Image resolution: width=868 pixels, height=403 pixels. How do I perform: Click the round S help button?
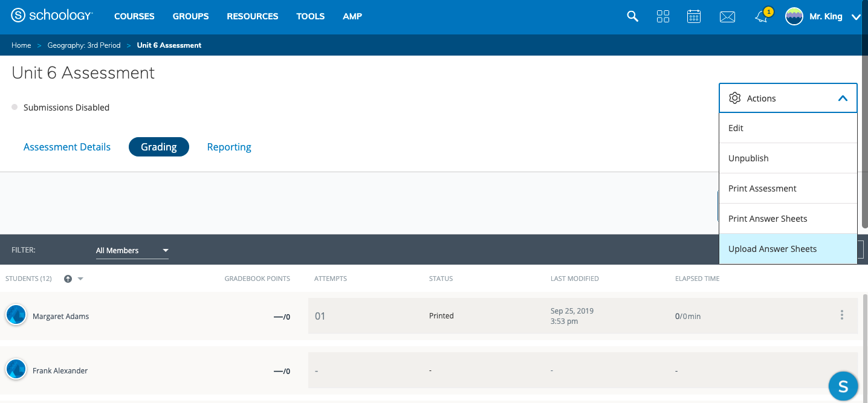point(843,385)
